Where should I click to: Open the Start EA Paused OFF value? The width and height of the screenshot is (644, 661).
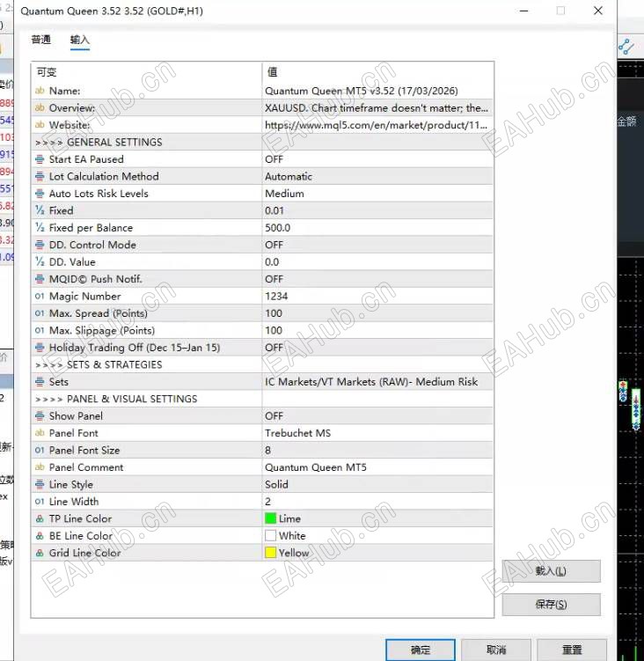click(377, 159)
